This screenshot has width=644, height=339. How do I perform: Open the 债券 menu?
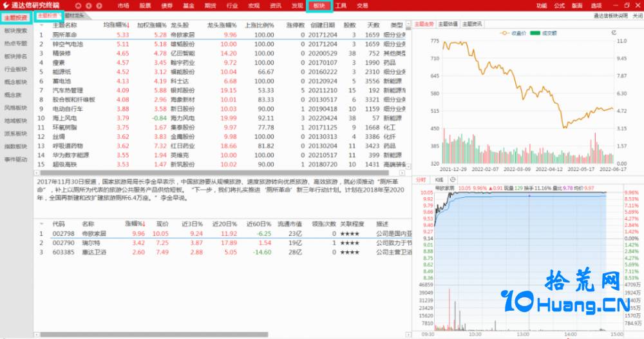(167, 6)
